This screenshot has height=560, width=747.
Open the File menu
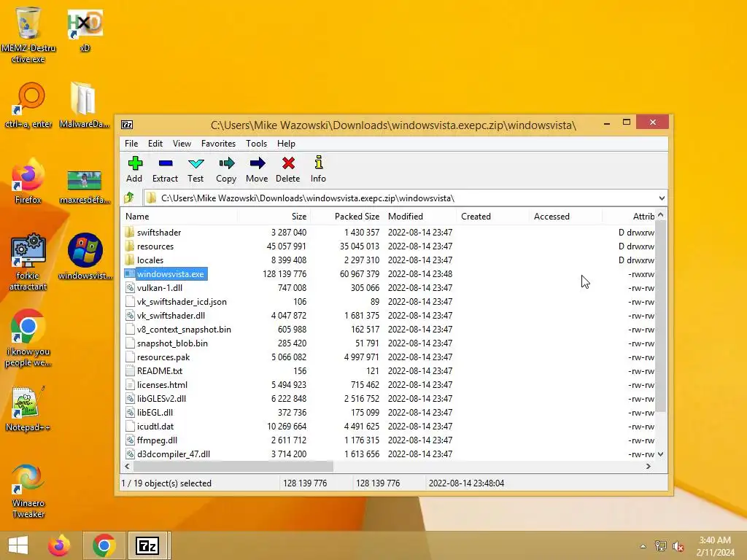click(131, 144)
